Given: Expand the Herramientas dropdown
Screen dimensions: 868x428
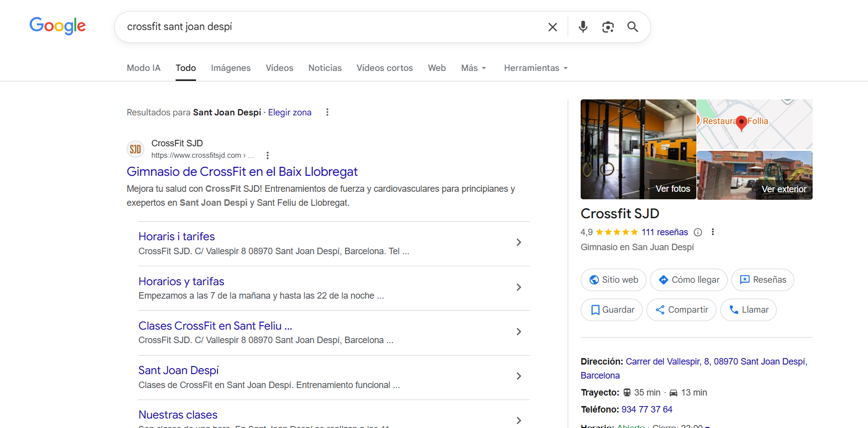Looking at the screenshot, I should point(536,68).
